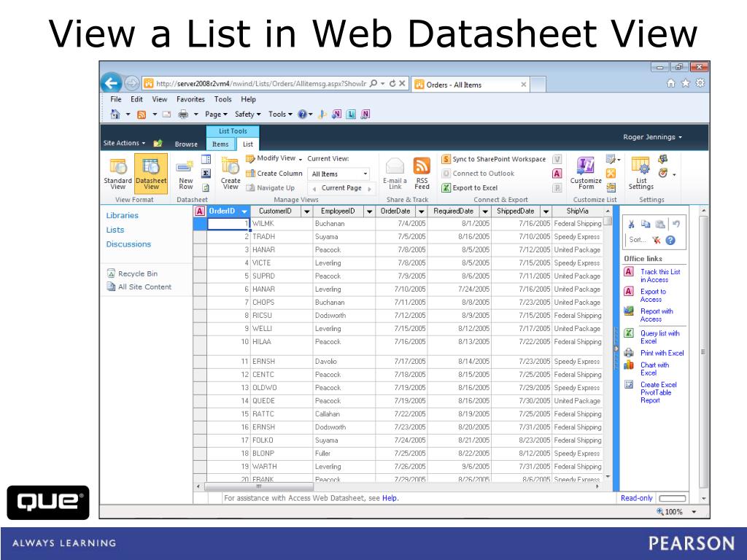Open the Recycle Bin
747x560 pixels.
coord(133,273)
